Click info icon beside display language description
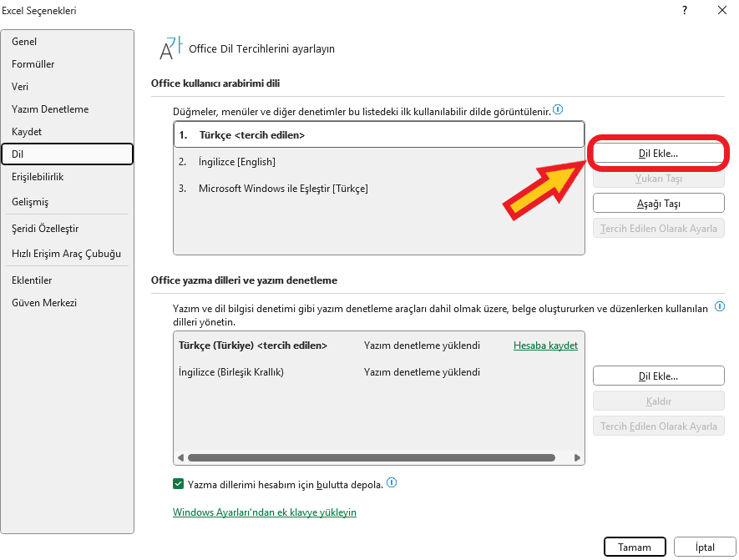Viewport: 739px width, 560px height. point(558,109)
